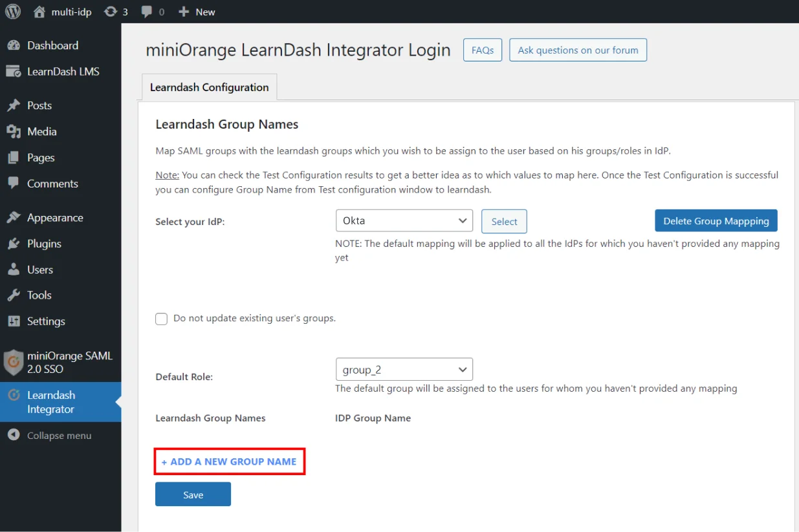Viewport: 799px width, 532px height.
Task: Click the Media sidebar icon
Action: (14, 131)
